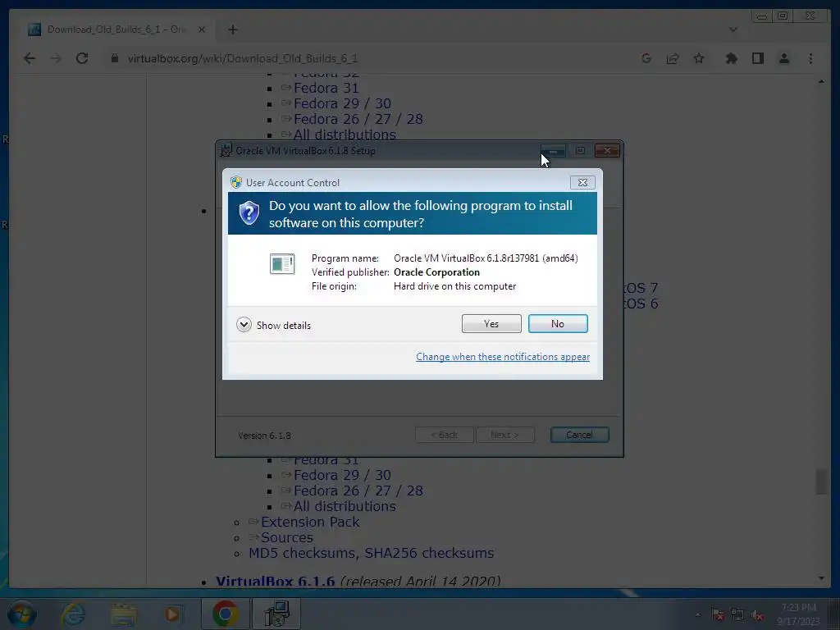Switch to VirtualBox installer on taskbar
The height and width of the screenshot is (630, 840).
tap(276, 614)
